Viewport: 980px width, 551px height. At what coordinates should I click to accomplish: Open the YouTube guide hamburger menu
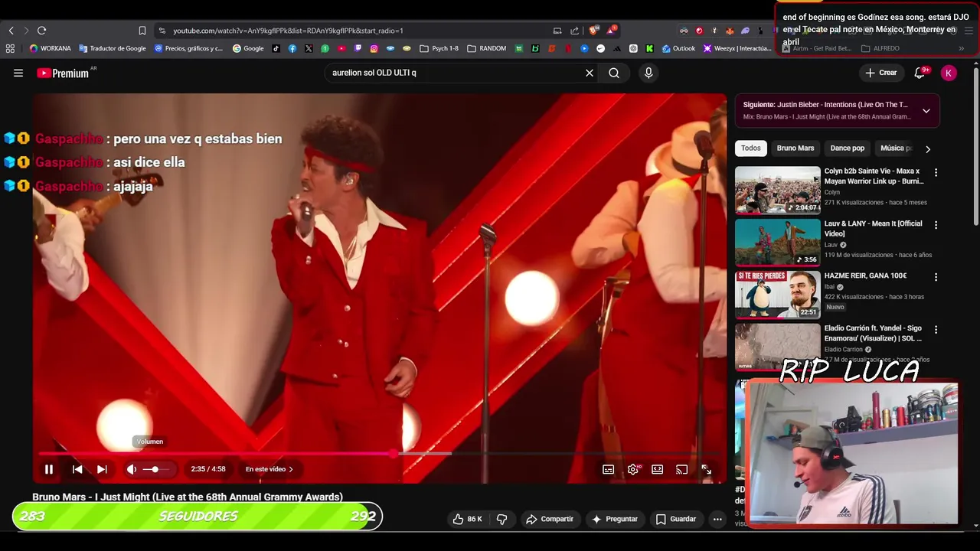pyautogui.click(x=18, y=73)
